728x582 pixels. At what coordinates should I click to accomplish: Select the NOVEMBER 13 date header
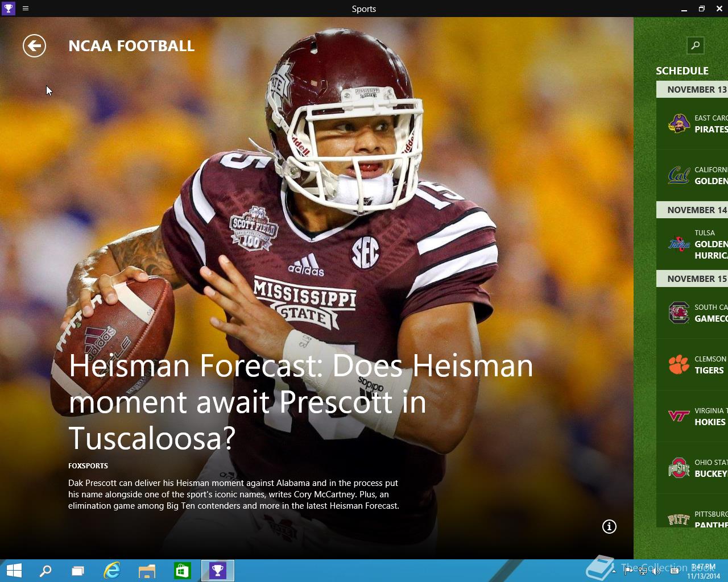click(692, 89)
